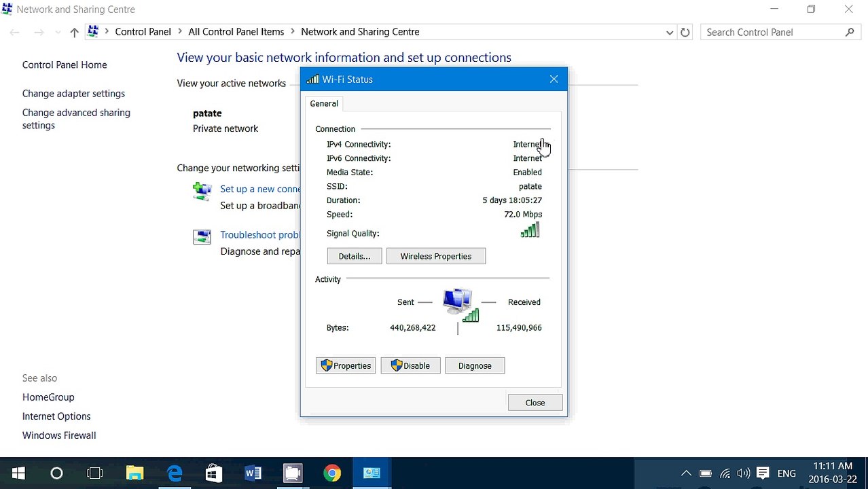Click the volume speaker icon in tray
Viewport: 868px width, 489px height.
pyautogui.click(x=743, y=473)
